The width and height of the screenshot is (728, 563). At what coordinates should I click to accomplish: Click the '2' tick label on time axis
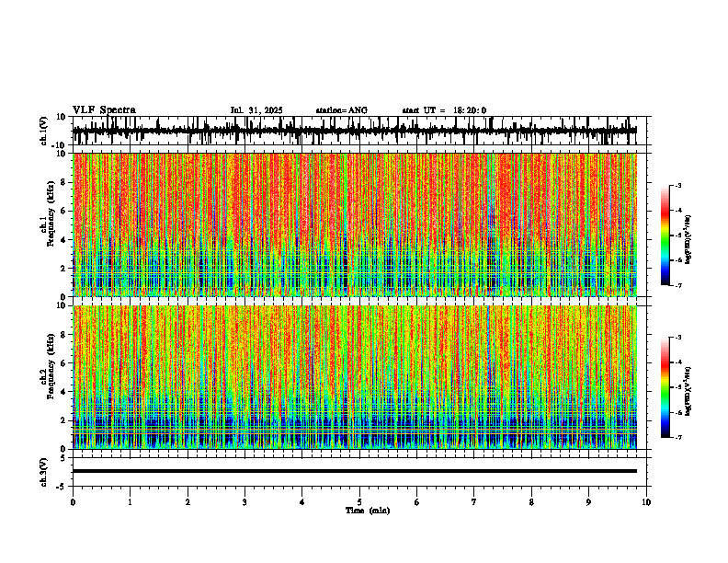188,502
